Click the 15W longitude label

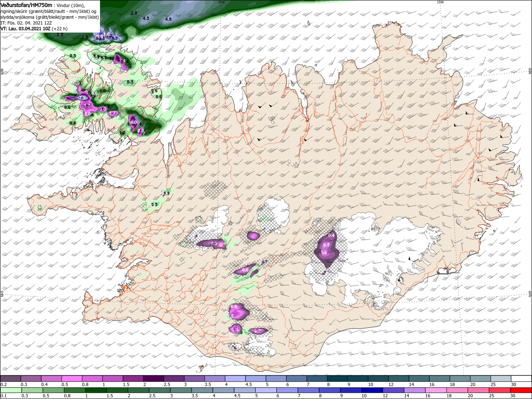click(x=440, y=2)
